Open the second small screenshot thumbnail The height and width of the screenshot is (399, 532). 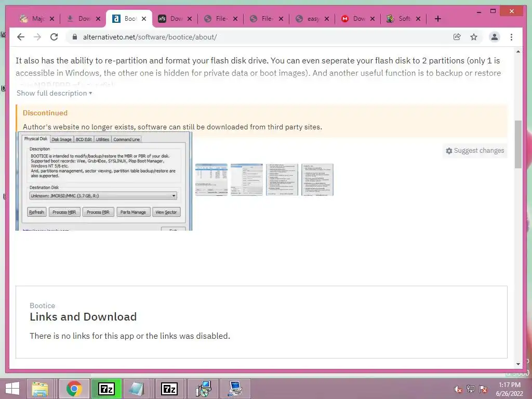tap(247, 179)
